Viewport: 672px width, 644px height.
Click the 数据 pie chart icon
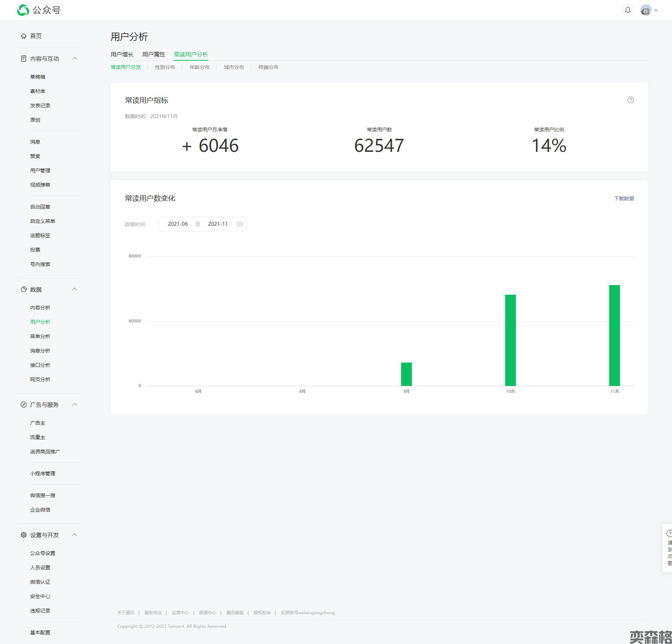coord(24,289)
